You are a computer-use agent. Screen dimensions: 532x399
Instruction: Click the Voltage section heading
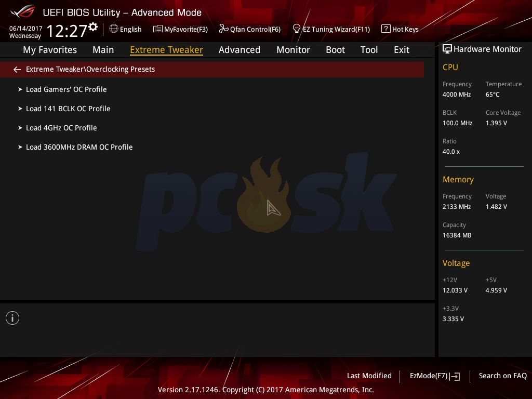[x=456, y=263]
